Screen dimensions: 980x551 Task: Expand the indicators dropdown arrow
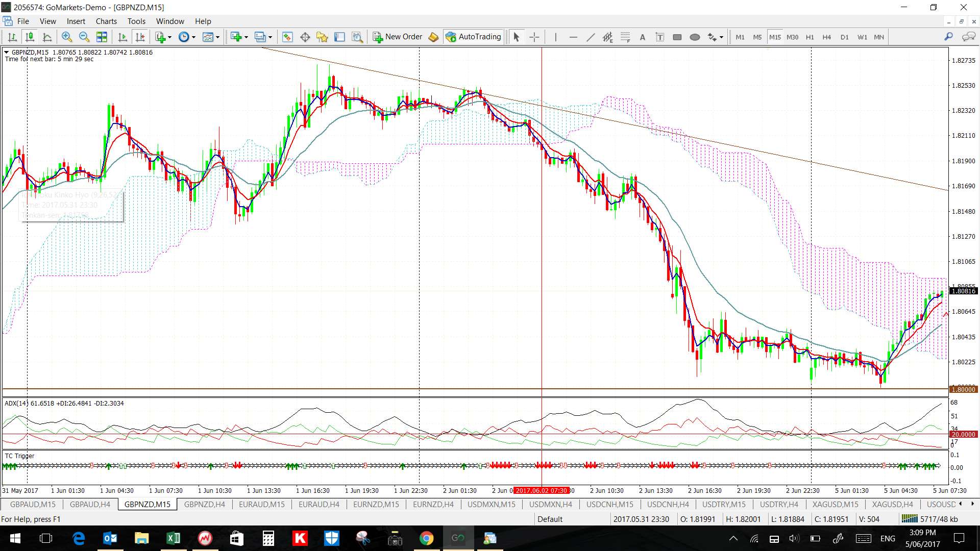(x=169, y=37)
